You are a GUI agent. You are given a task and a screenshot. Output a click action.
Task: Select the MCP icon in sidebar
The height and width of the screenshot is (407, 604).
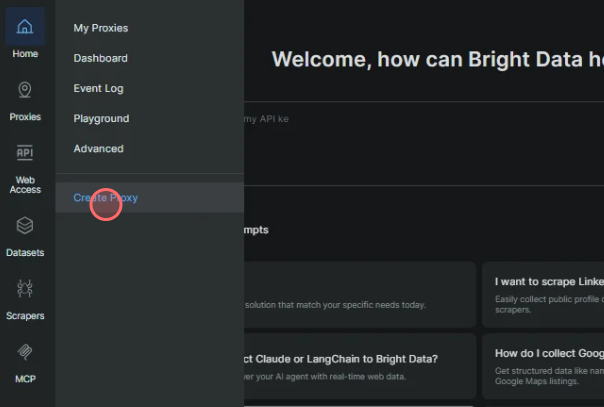(25, 352)
